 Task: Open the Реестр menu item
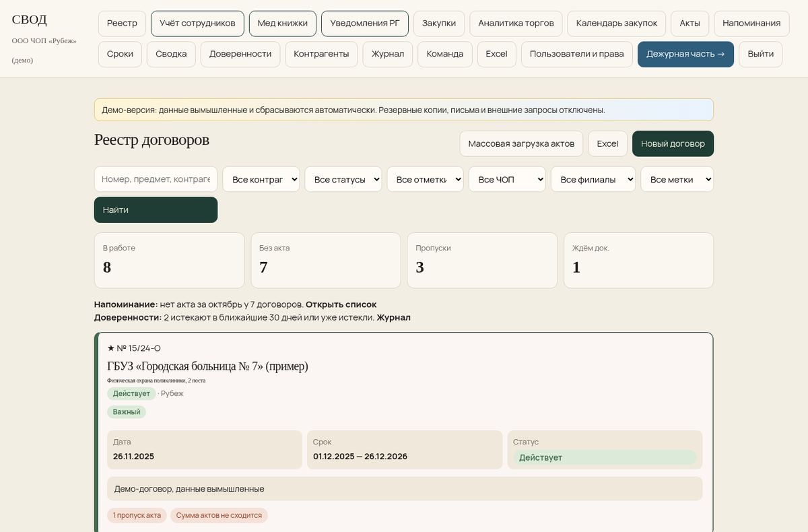[122, 23]
